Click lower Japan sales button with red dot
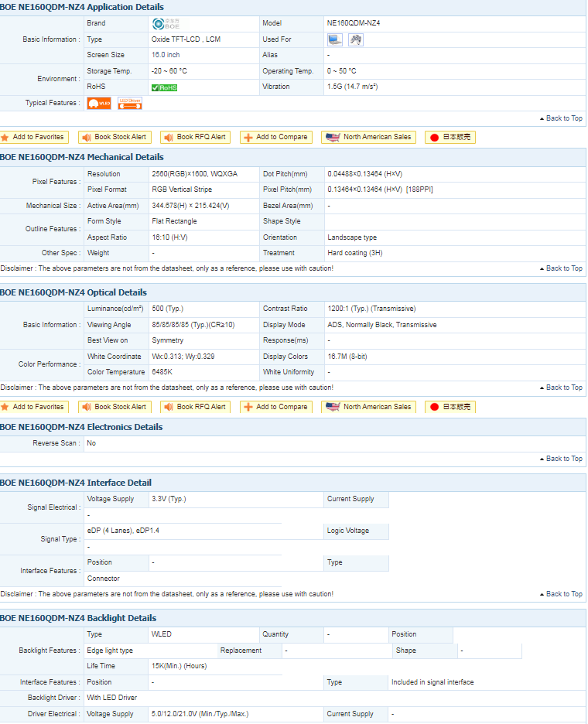 tap(450, 407)
